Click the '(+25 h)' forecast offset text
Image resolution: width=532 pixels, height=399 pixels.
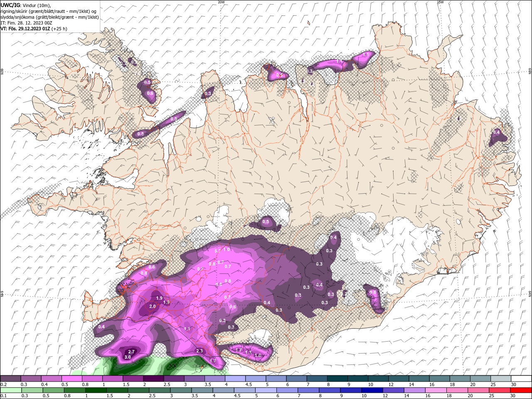(59, 29)
